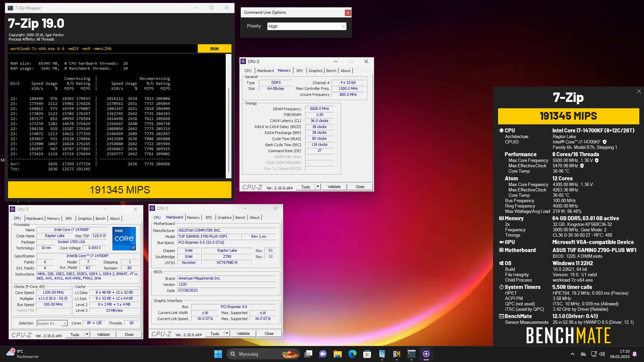The image size is (644, 362).
Task: Click the Intel Core i7 logo badge
Action: (124, 238)
